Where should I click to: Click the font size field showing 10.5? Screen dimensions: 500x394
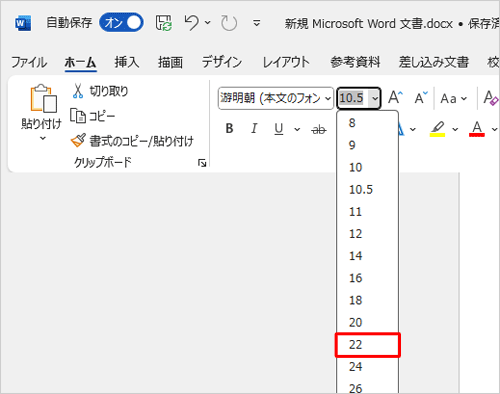point(353,98)
